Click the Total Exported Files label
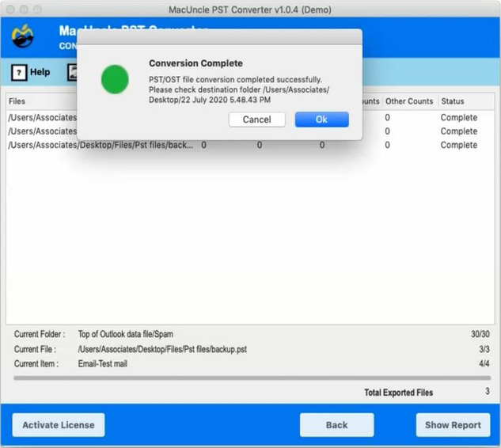 click(399, 393)
